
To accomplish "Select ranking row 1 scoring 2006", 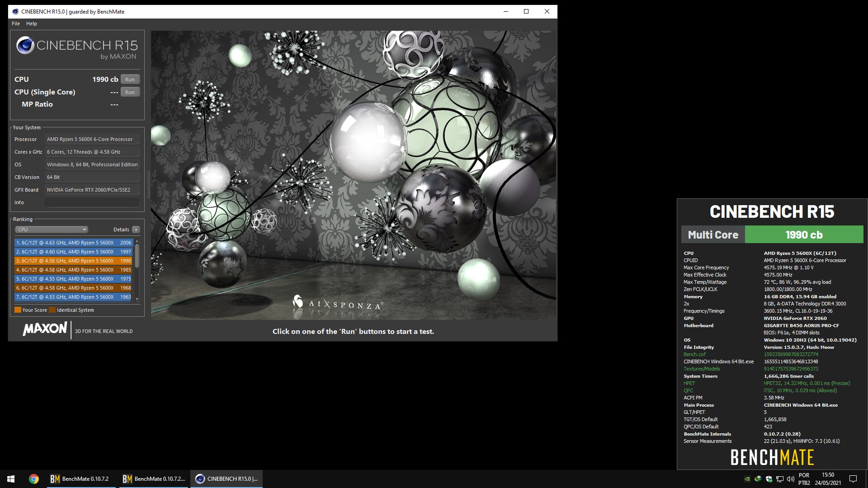I will 74,243.
